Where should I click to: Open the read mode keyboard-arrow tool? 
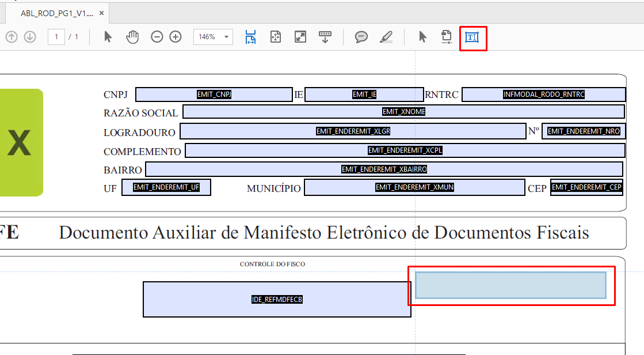pos(325,37)
